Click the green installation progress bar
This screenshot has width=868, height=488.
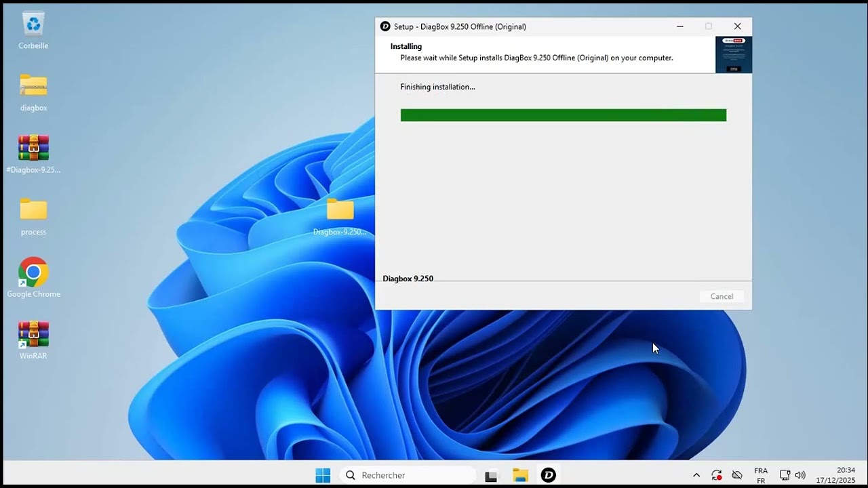click(x=563, y=115)
